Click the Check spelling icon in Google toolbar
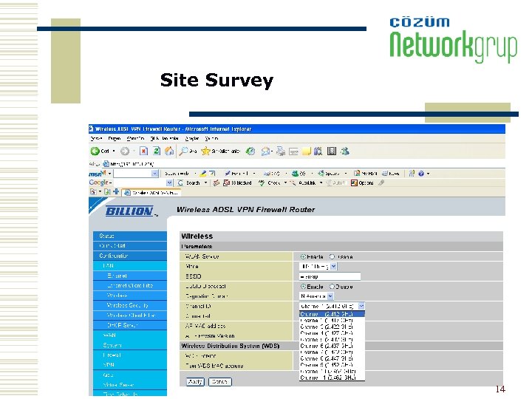Image resolution: width=532 pixels, height=399 pixels. [262, 183]
